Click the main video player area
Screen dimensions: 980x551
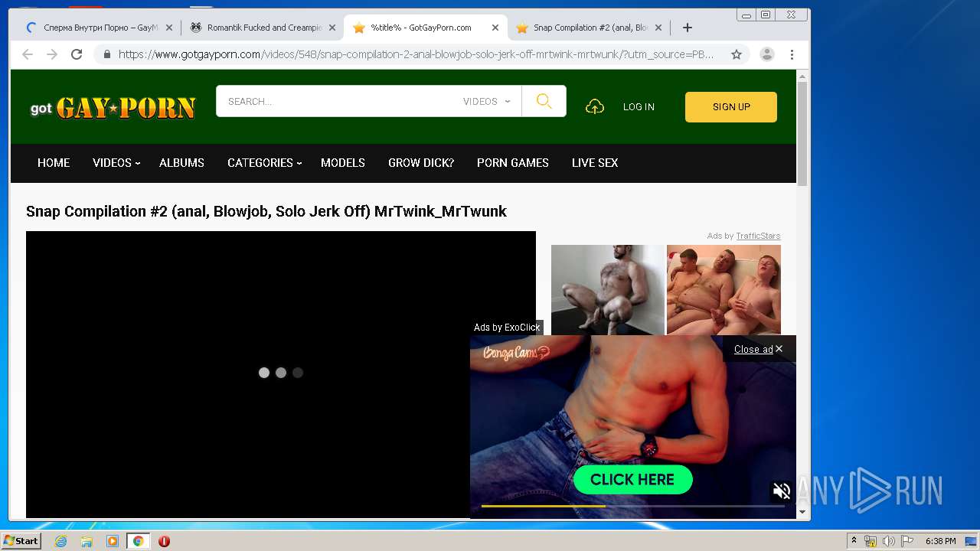tap(281, 374)
